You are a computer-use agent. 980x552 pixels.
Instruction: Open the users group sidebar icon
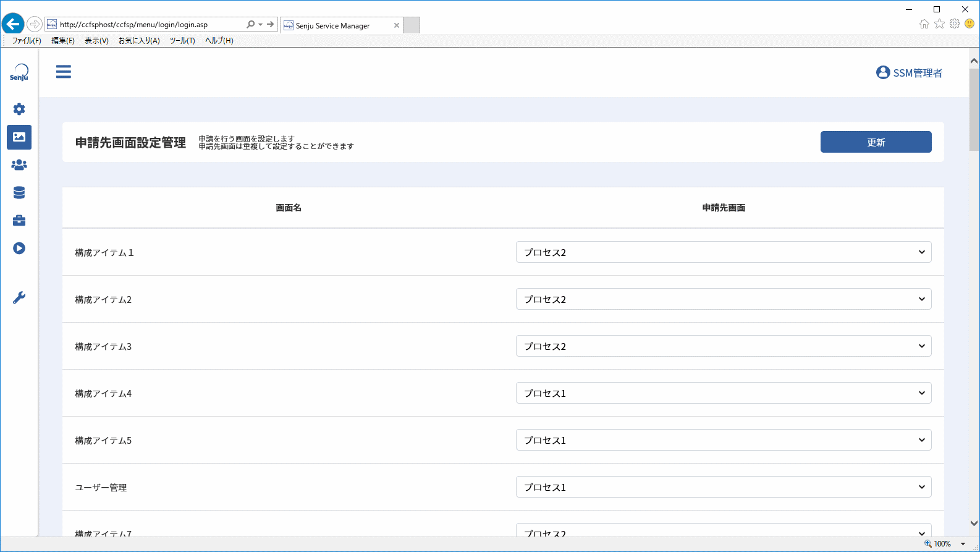tap(19, 165)
